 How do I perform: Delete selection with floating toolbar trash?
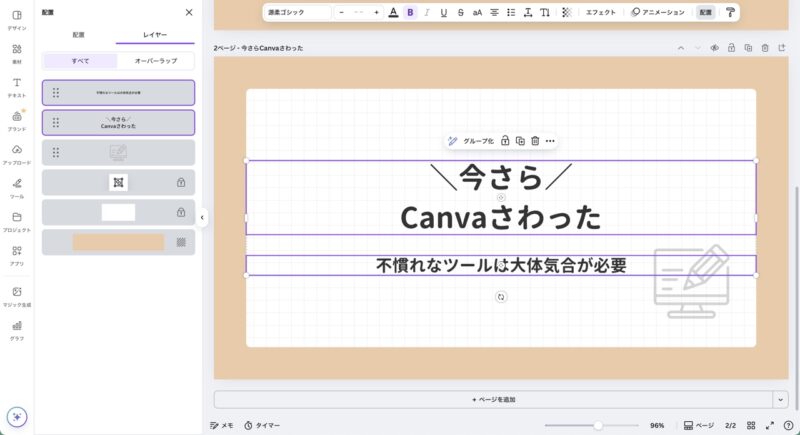535,141
